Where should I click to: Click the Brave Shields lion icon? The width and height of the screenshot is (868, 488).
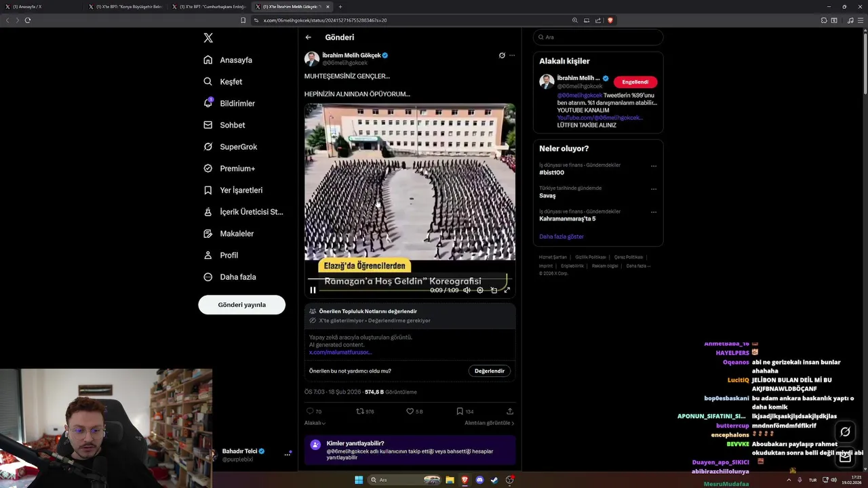(610, 20)
